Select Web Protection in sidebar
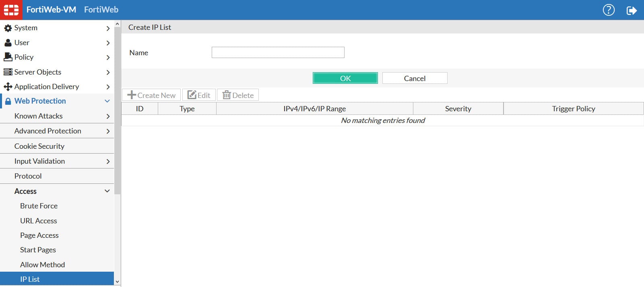The height and width of the screenshot is (287, 644). (x=57, y=101)
